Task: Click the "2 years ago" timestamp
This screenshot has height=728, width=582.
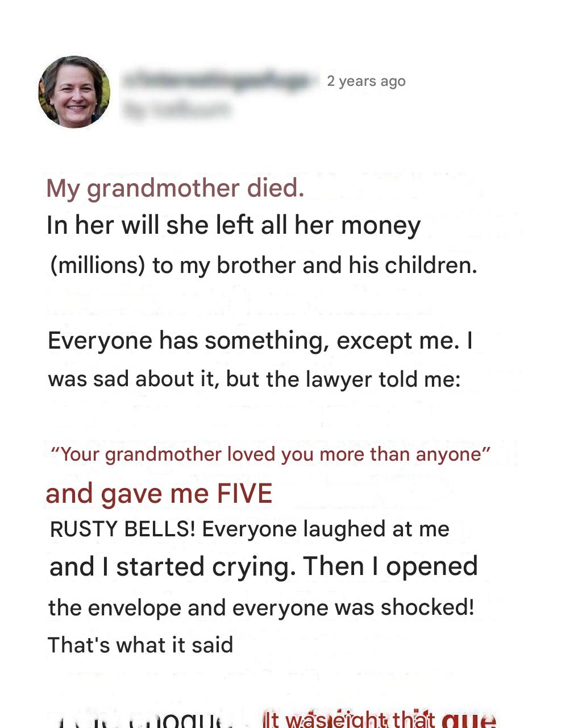Action: click(x=366, y=81)
